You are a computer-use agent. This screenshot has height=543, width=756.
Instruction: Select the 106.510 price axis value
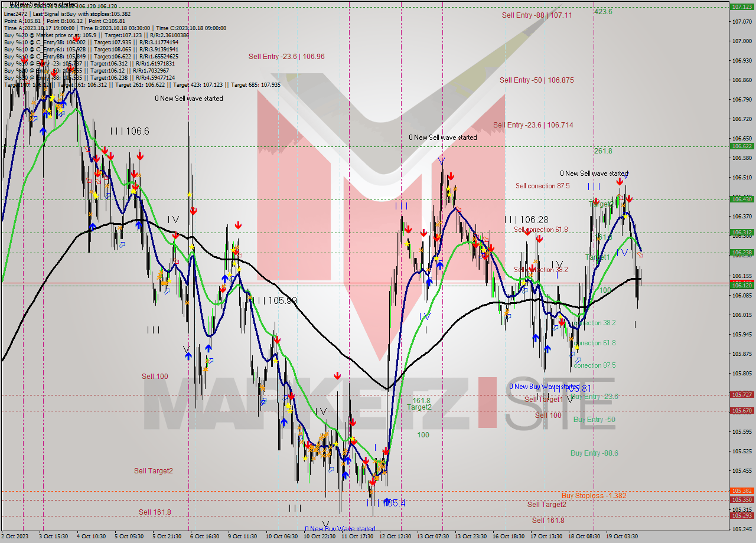742,178
